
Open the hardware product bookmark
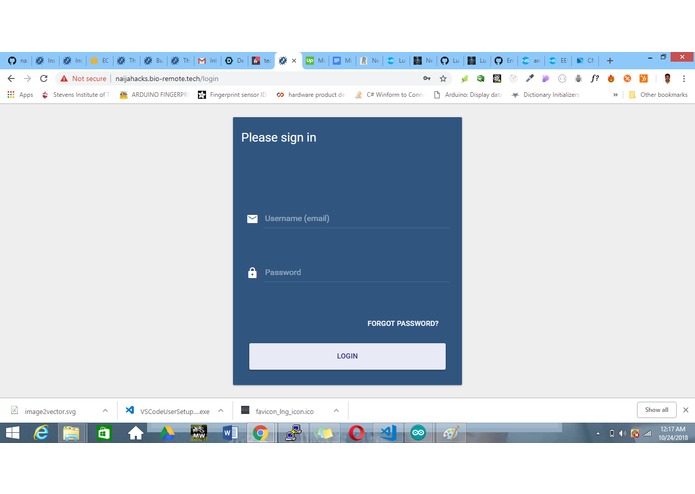click(x=310, y=94)
